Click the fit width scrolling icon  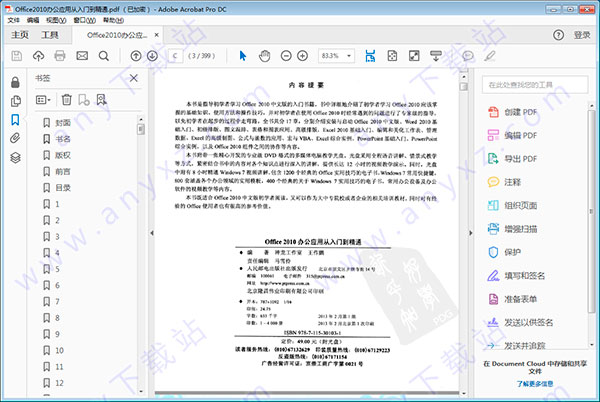pyautogui.click(x=370, y=56)
